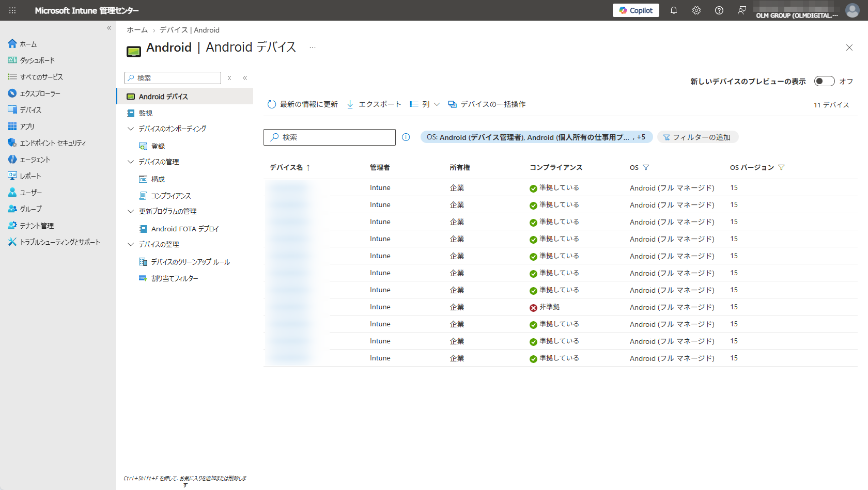Open エクスプローラー in the sidebar
The height and width of the screenshot is (490, 868).
tap(34, 93)
